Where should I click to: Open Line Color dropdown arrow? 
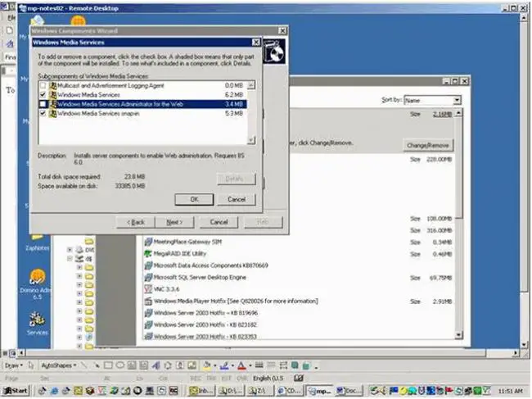(232, 365)
